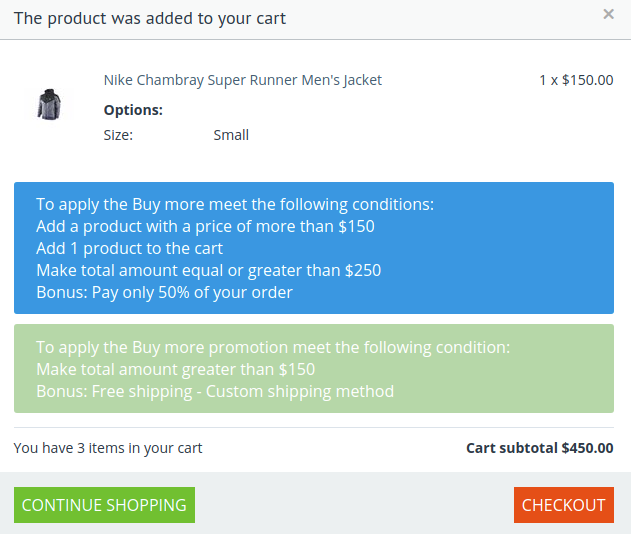This screenshot has width=631, height=534.
Task: Click the You have 3 items in your cart text
Action: pos(108,448)
